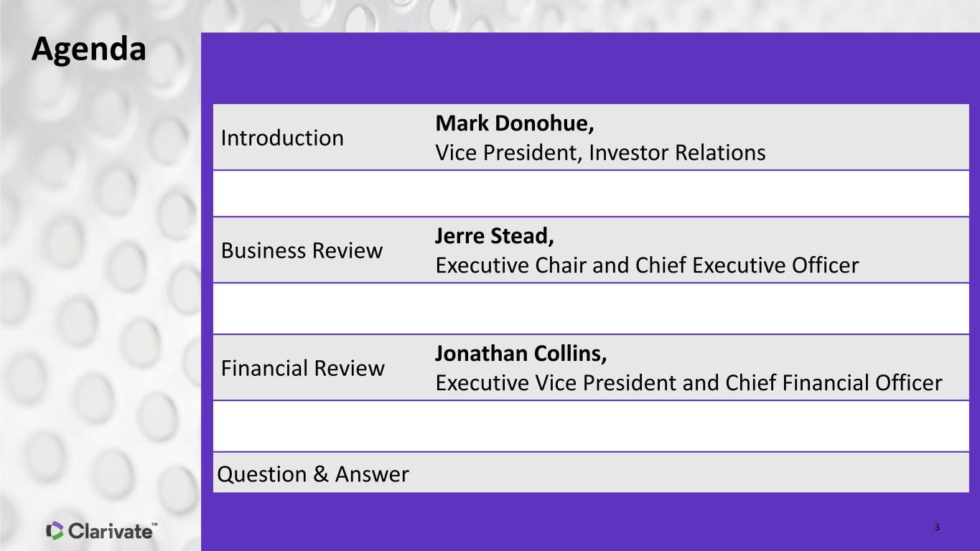
Task: Click slide page number 3
Action: (938, 528)
